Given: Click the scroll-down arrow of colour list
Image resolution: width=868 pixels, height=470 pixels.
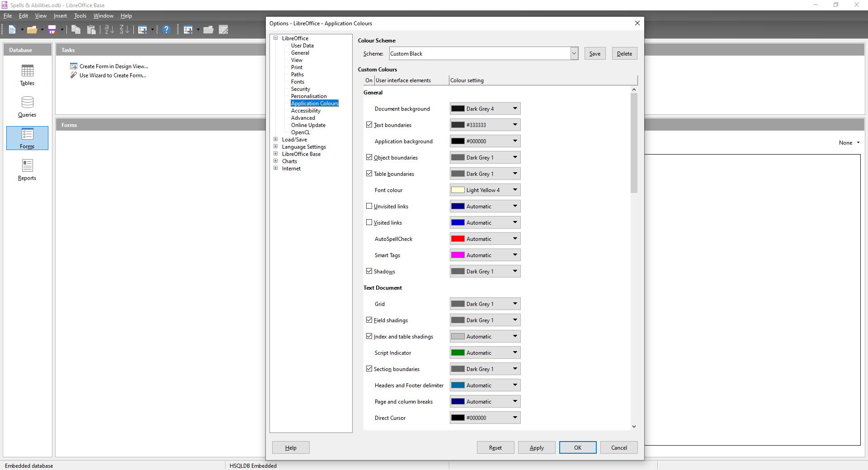Looking at the screenshot, I should pos(634,426).
